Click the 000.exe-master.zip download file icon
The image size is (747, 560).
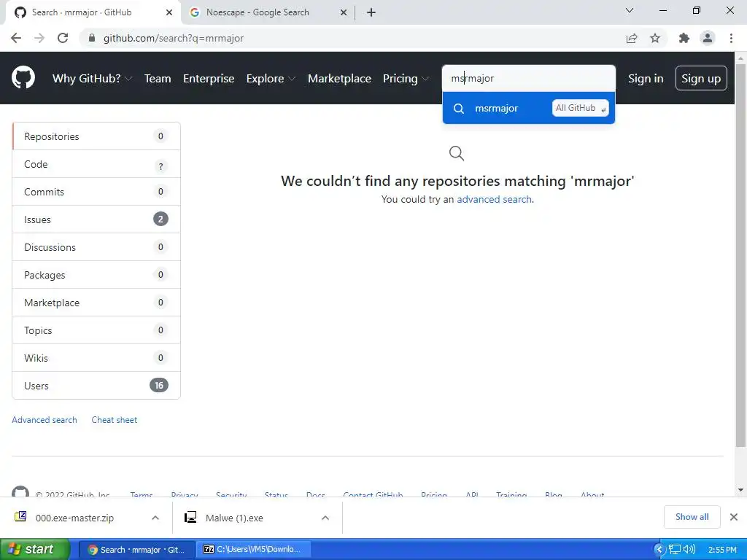[20, 517]
